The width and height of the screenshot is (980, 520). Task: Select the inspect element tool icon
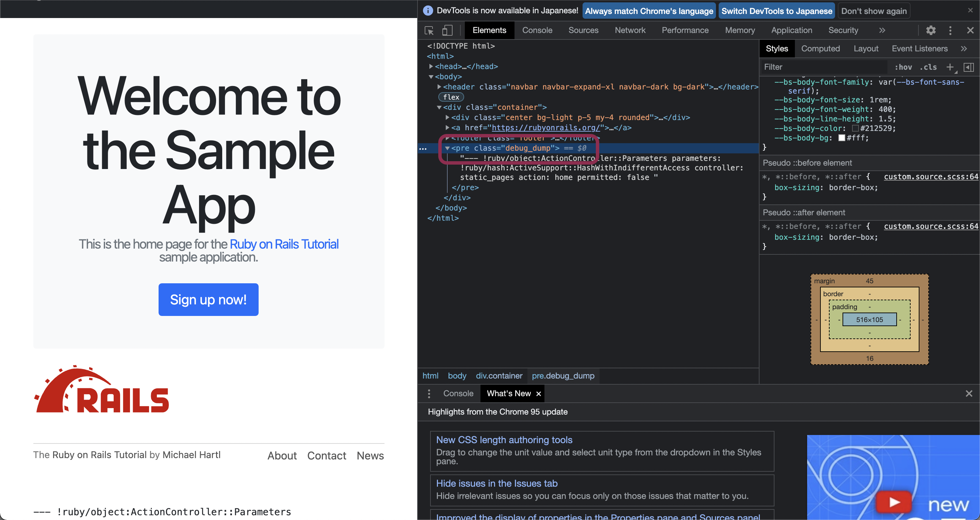[x=429, y=30]
